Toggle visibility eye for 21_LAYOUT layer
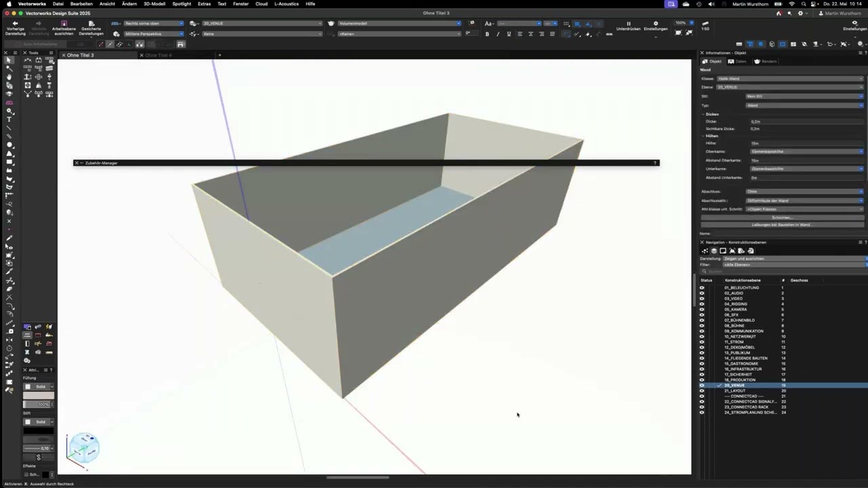868x488 pixels. (702, 390)
